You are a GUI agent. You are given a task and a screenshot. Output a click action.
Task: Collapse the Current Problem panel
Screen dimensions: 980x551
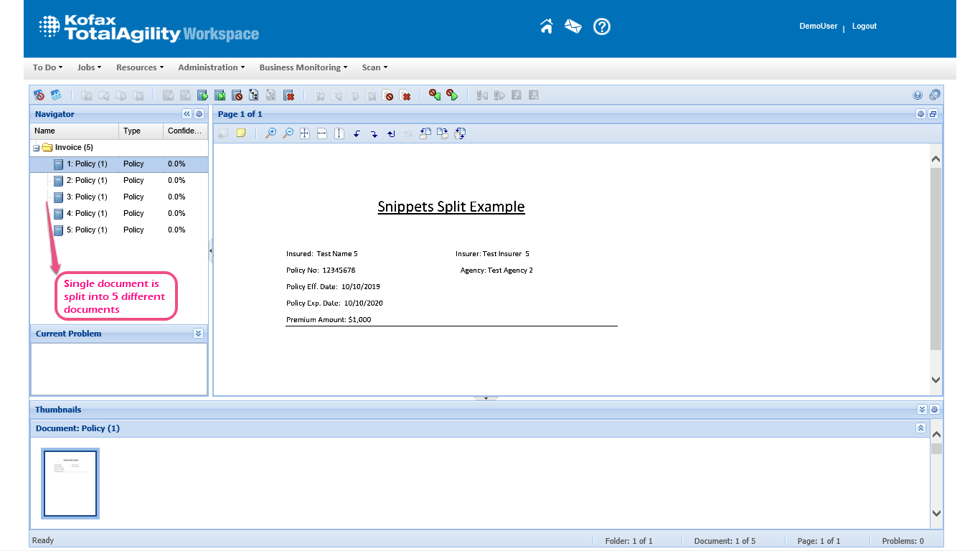coord(198,334)
